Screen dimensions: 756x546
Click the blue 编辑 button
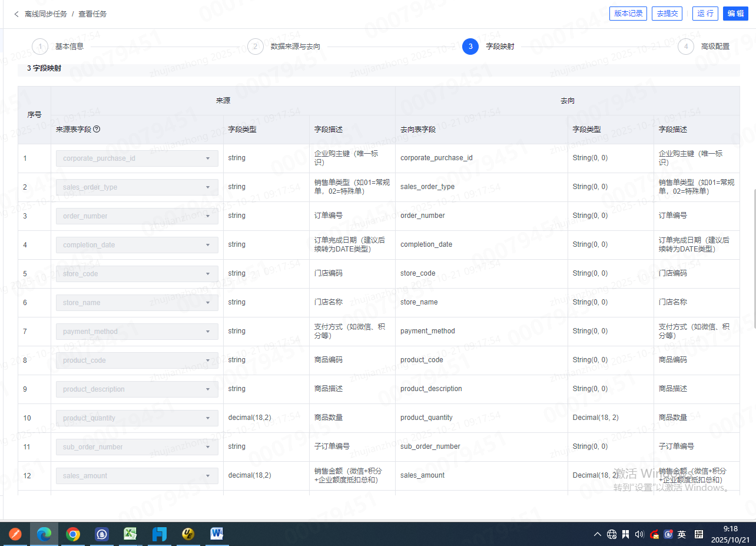click(735, 14)
